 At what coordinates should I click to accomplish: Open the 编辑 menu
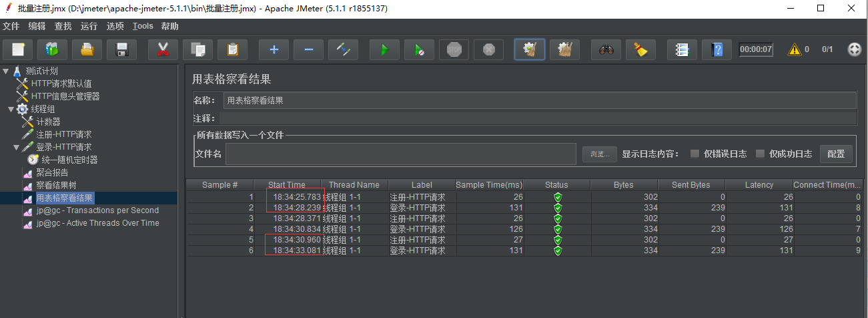pyautogui.click(x=37, y=26)
